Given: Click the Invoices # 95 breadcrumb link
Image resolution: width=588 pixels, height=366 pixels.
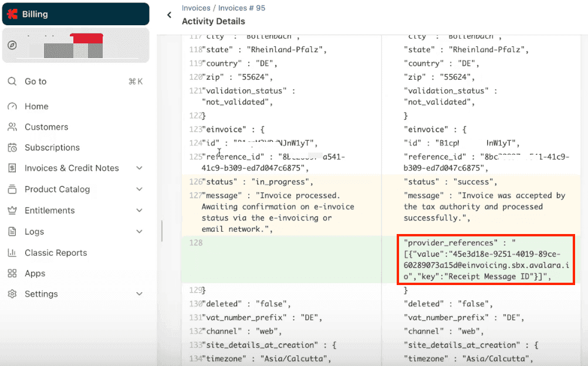Looking at the screenshot, I should (242, 8).
